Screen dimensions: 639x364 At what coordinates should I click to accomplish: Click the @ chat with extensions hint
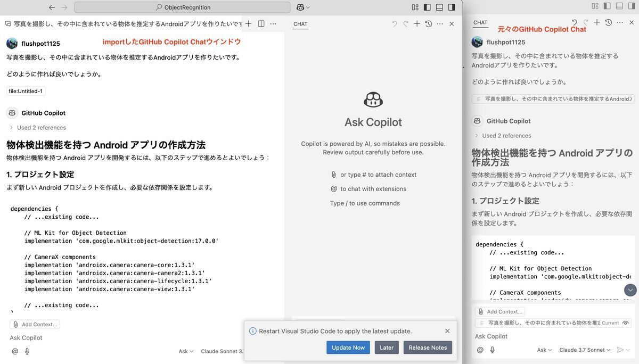[334, 189]
